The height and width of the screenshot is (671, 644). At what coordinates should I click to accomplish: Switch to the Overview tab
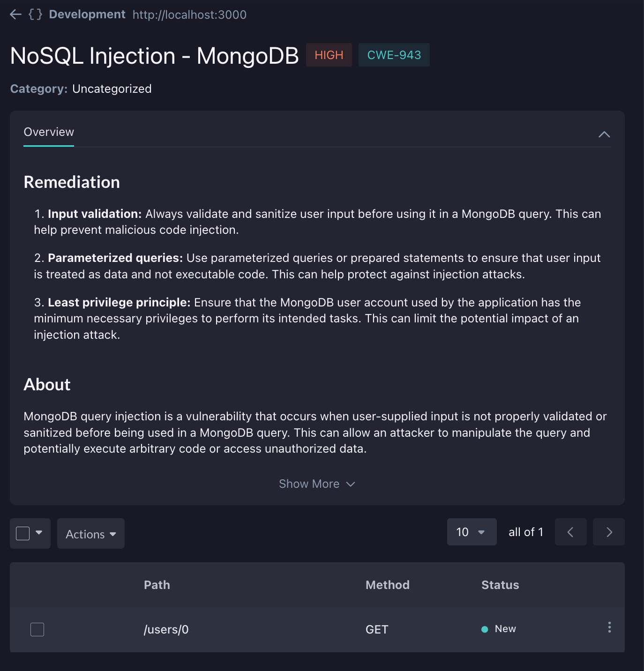(x=49, y=132)
